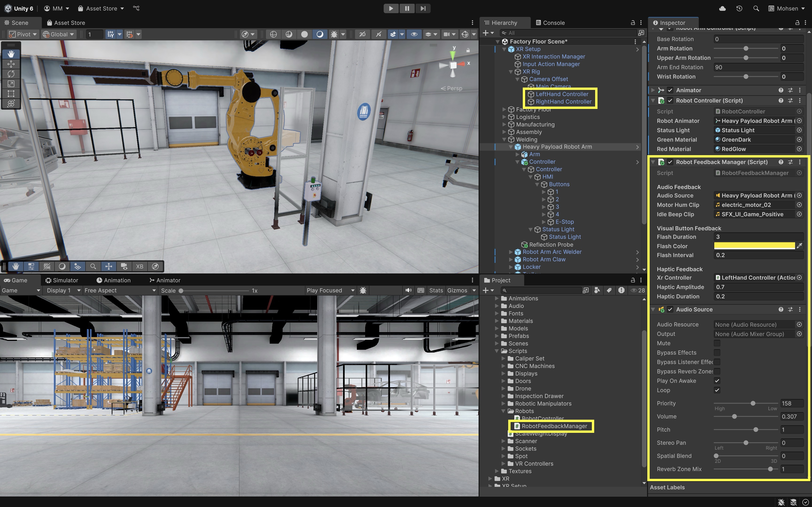812x507 pixels.
Task: Open the Pivot dropdown in Scene toolbar
Action: [x=23, y=34]
